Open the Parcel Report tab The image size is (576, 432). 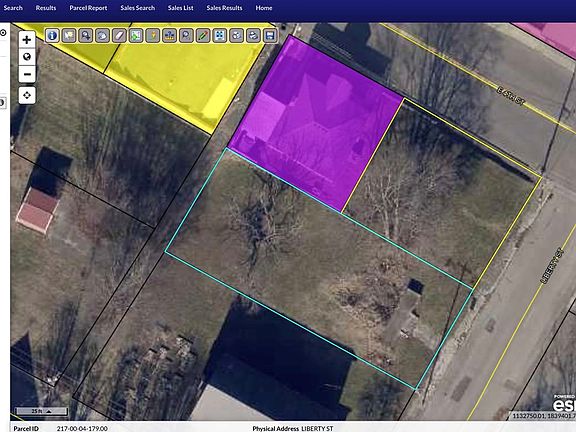click(88, 8)
